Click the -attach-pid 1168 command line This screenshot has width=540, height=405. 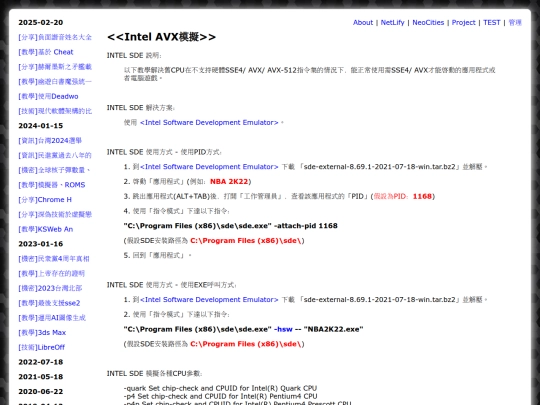coord(230,226)
